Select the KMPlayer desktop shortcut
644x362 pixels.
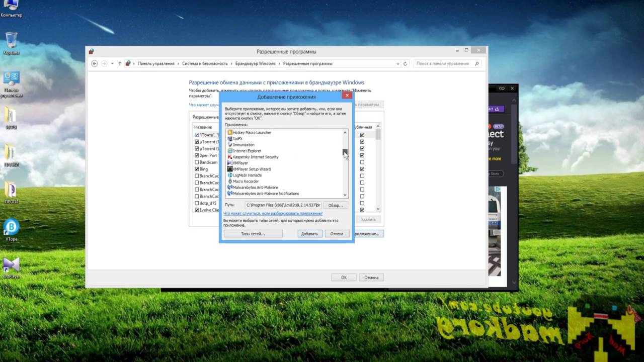tap(11, 267)
